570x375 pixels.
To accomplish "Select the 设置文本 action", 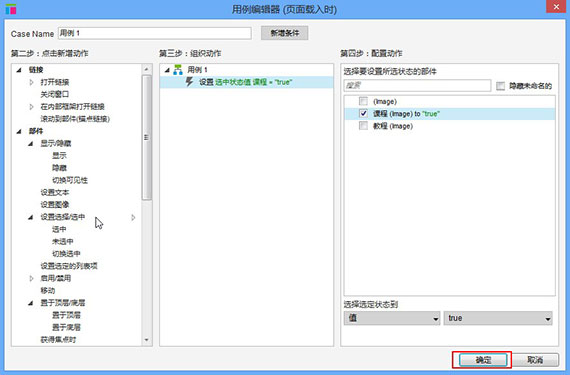I will click(x=55, y=192).
